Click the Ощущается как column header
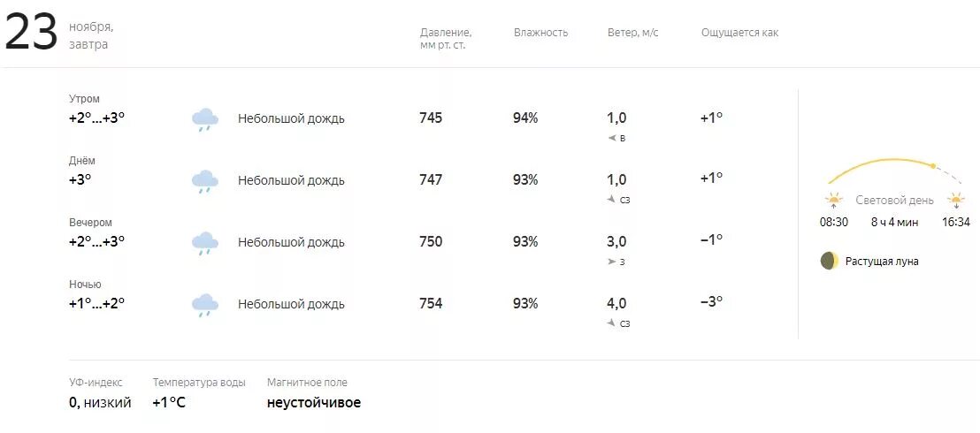The height and width of the screenshot is (433, 980). click(739, 33)
